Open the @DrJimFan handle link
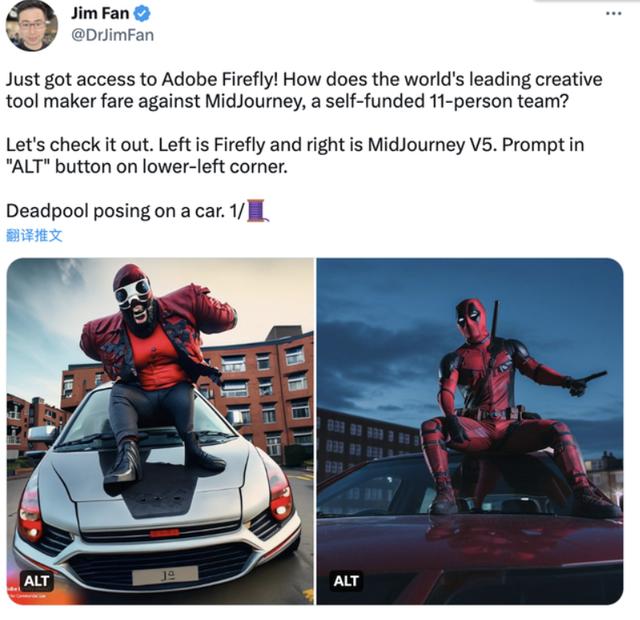 tap(112, 36)
